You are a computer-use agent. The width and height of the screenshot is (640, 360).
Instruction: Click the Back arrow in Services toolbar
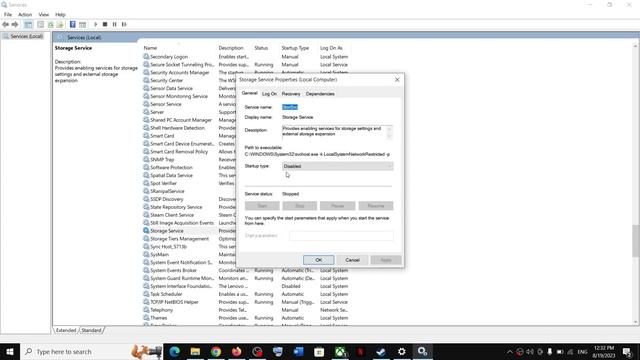click(5, 24)
